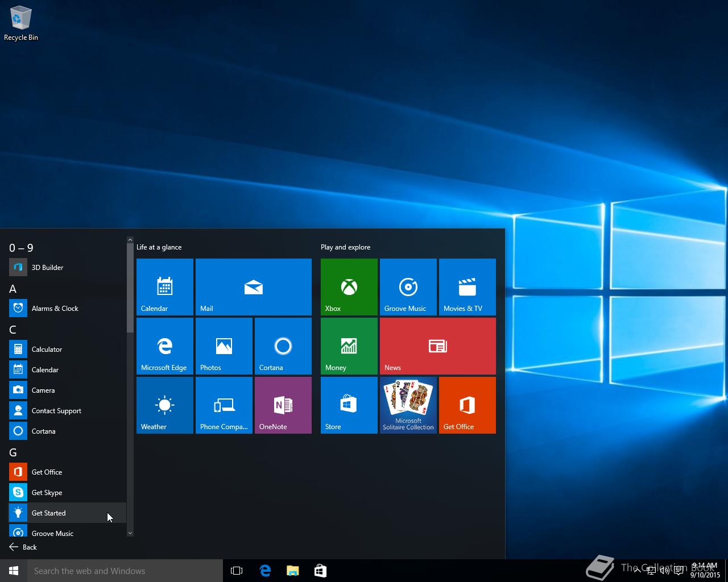Click the Search the web and Windows box
The width and height of the screenshot is (728, 582).
coord(125,571)
